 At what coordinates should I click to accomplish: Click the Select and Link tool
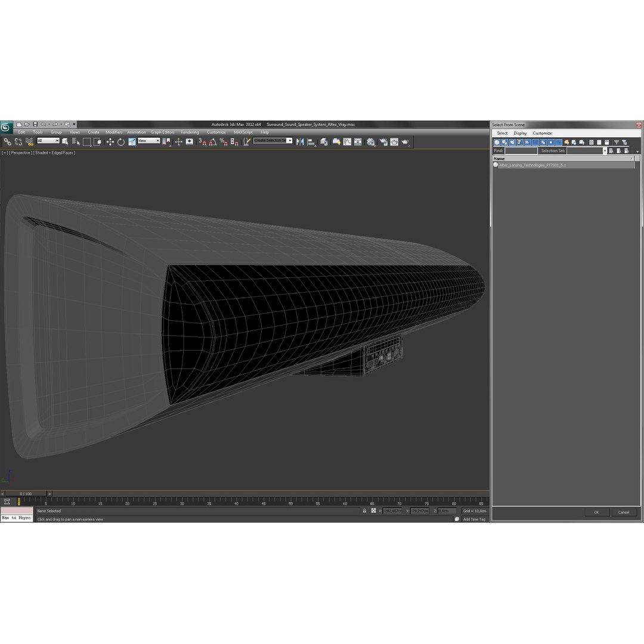(7, 142)
